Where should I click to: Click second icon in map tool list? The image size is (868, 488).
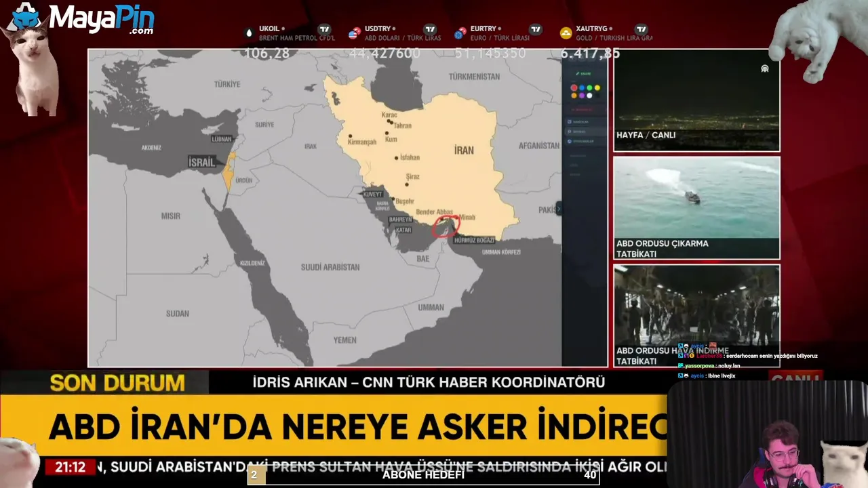coord(570,131)
